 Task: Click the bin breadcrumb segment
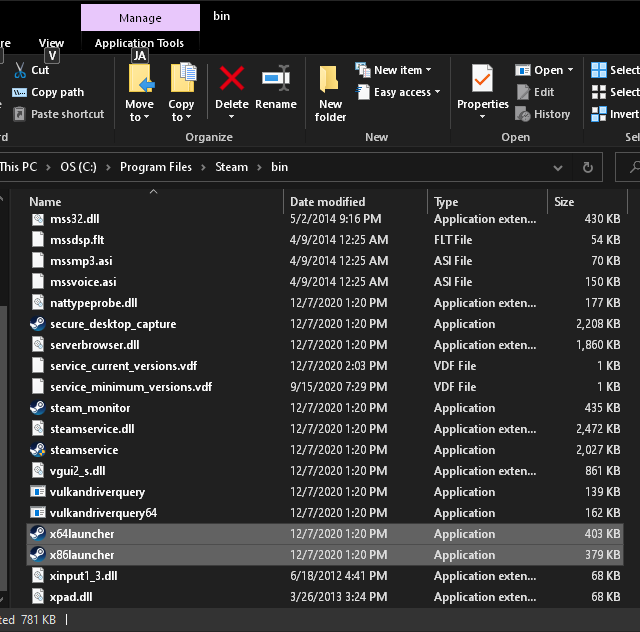280,167
